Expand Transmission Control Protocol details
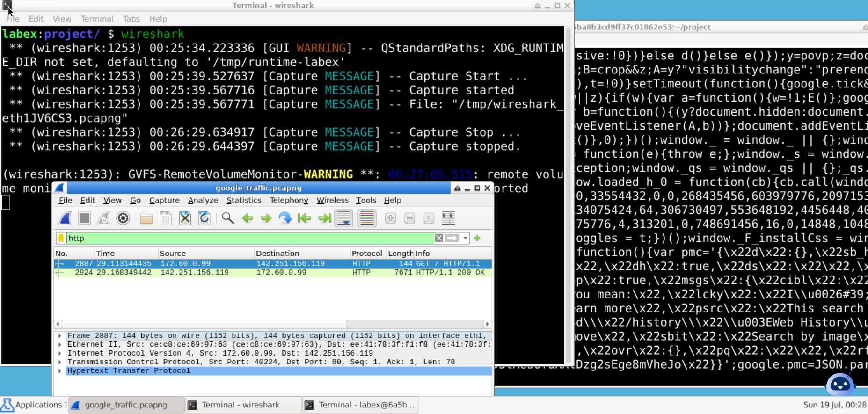This screenshot has height=414, width=868. pos(60,362)
